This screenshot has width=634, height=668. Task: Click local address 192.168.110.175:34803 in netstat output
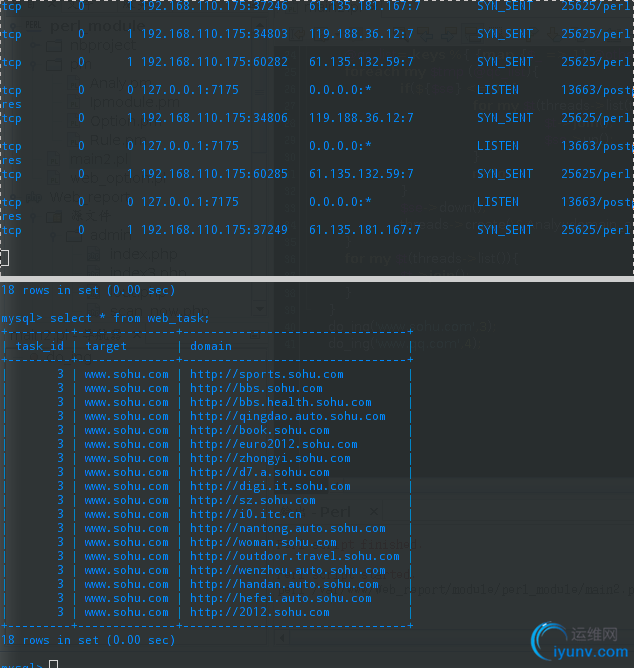(214, 34)
